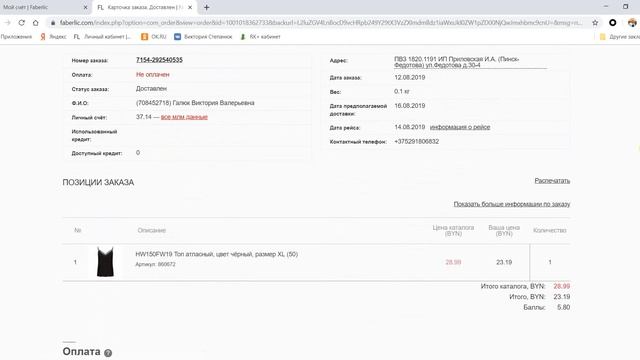Close the 'Карточка заказа' tab
Viewport: 640px width, 360px height.
[x=190, y=7]
